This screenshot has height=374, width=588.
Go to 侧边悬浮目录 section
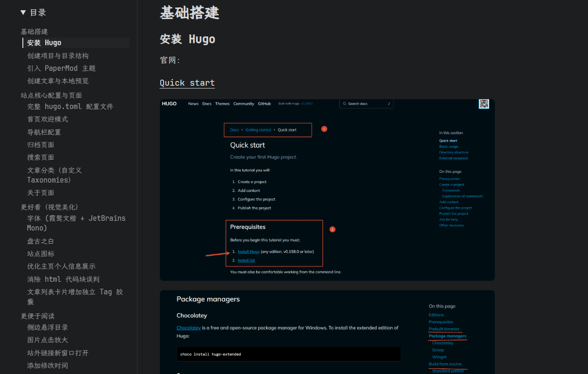pyautogui.click(x=48, y=327)
